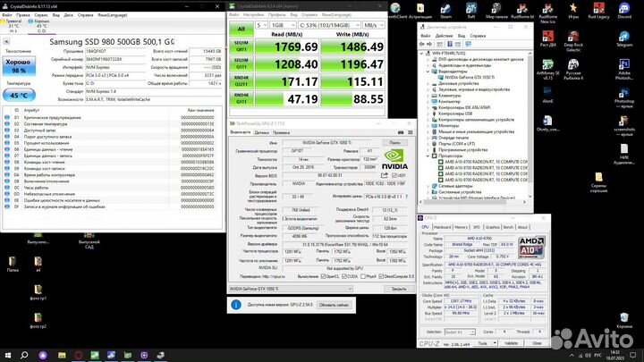Open the Сервис menu in CrystalDiskInfo

point(41,15)
